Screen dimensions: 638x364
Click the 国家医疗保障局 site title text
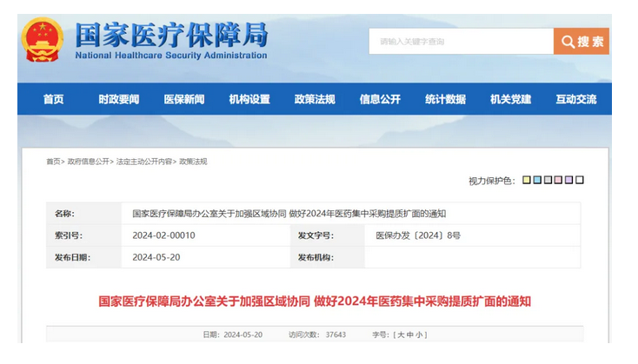(171, 36)
